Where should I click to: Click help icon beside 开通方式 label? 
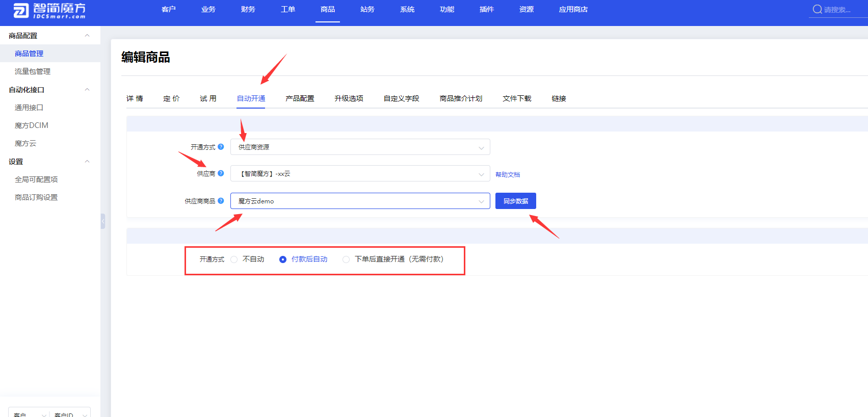coord(221,147)
